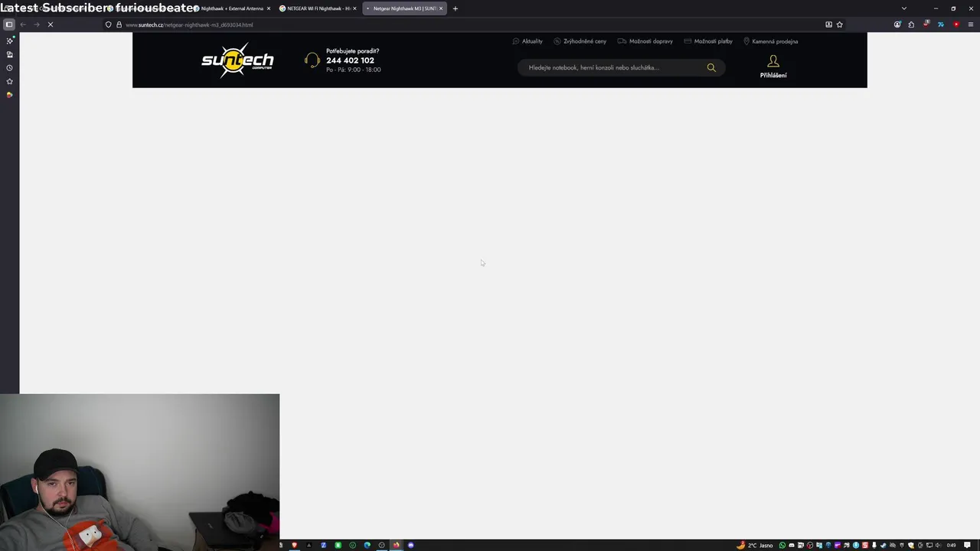
Task: Open the Možnosti platby link
Action: [x=708, y=41]
